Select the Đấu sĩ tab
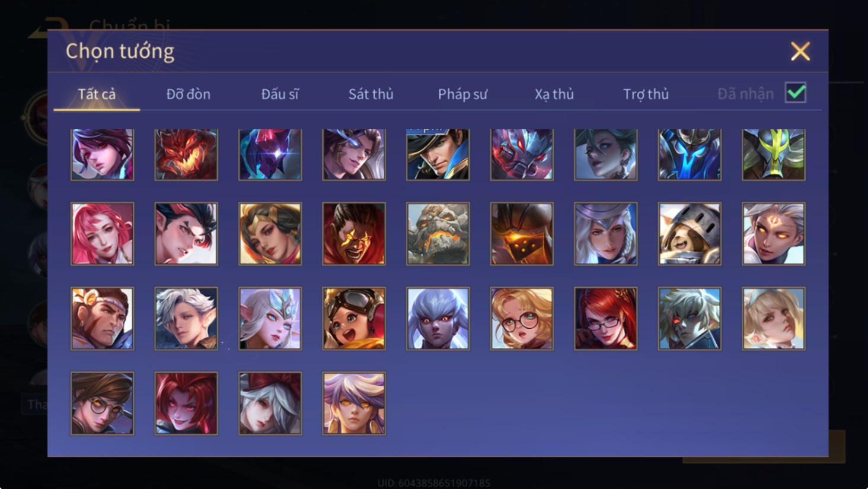The height and width of the screenshot is (489, 868). click(x=280, y=94)
